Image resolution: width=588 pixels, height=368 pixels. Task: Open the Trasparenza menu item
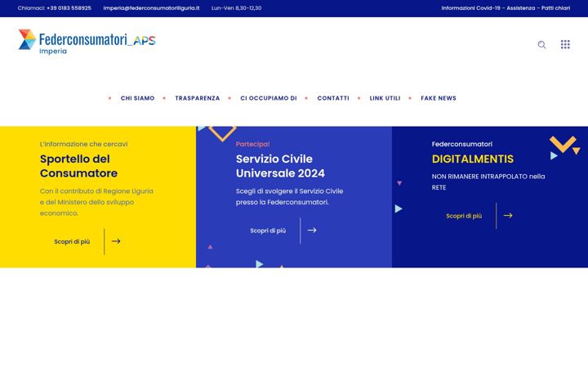[198, 98]
